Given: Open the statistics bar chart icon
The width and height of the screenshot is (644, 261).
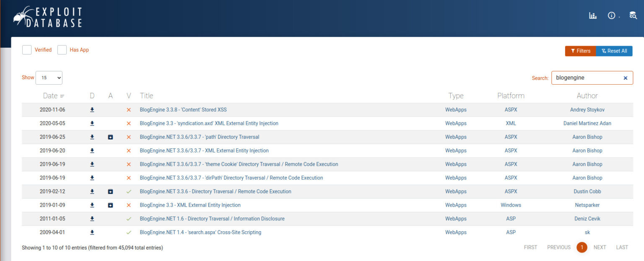Looking at the screenshot, I should pos(592,16).
